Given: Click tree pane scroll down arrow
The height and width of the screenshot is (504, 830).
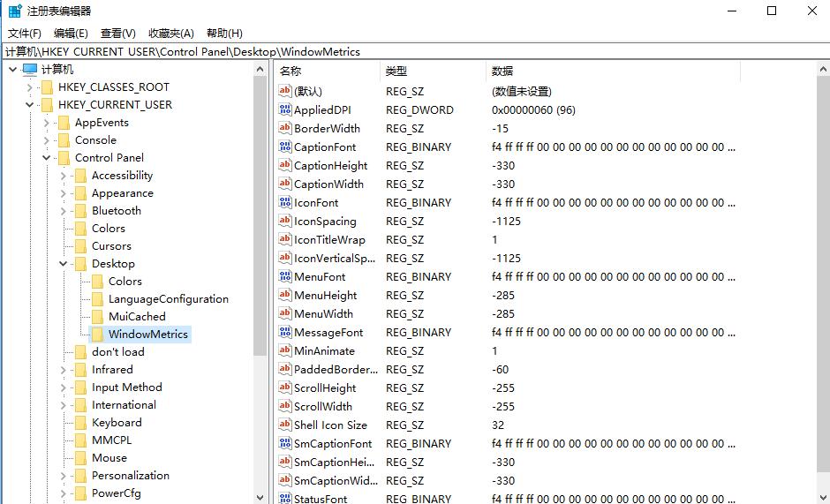Looking at the screenshot, I should click(260, 497).
